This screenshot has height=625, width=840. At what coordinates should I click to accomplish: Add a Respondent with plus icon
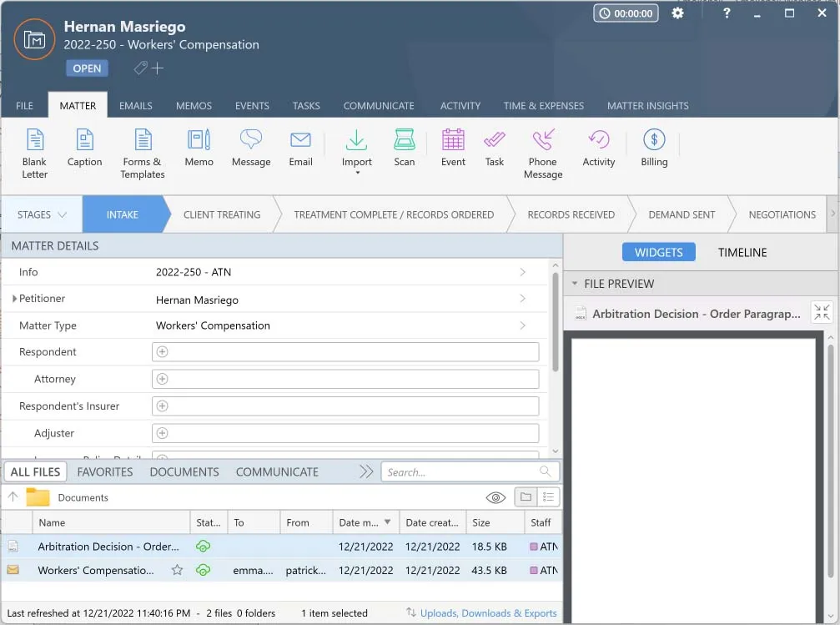(x=163, y=351)
